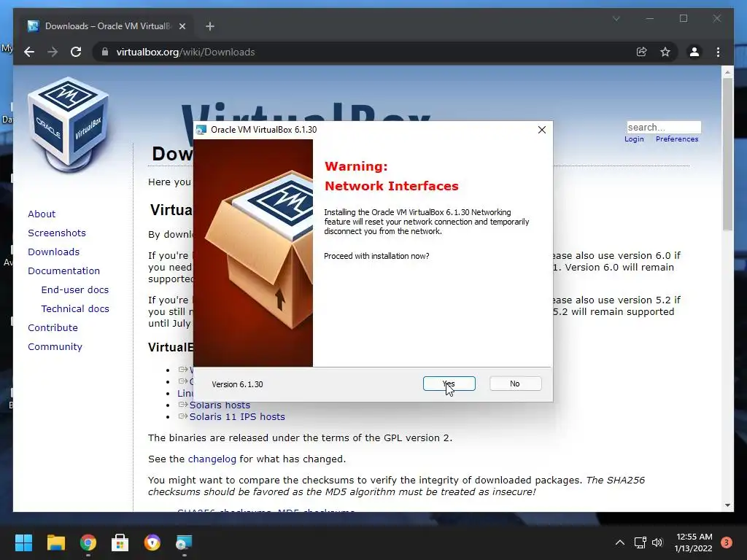Click the search field on the VirtualBox site
This screenshot has height=560, width=747.
click(664, 127)
